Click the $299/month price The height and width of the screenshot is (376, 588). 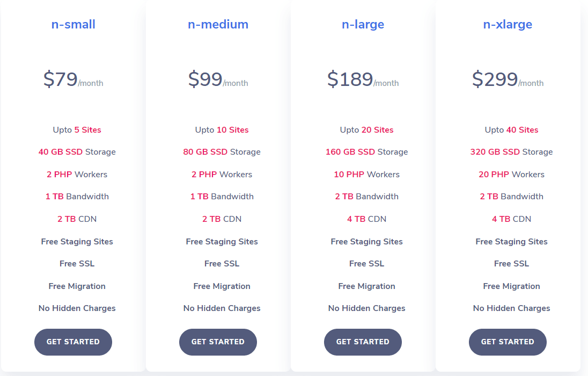coord(508,79)
